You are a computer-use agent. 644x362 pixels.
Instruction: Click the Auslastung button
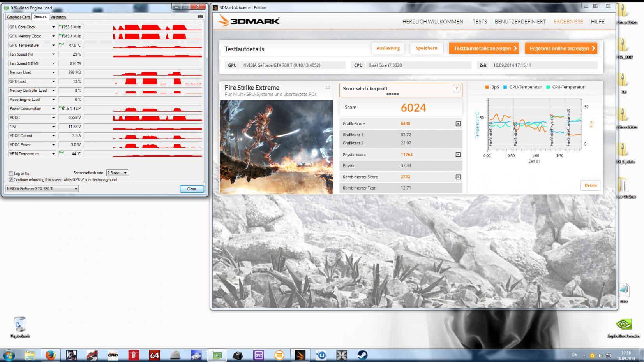[x=388, y=48]
